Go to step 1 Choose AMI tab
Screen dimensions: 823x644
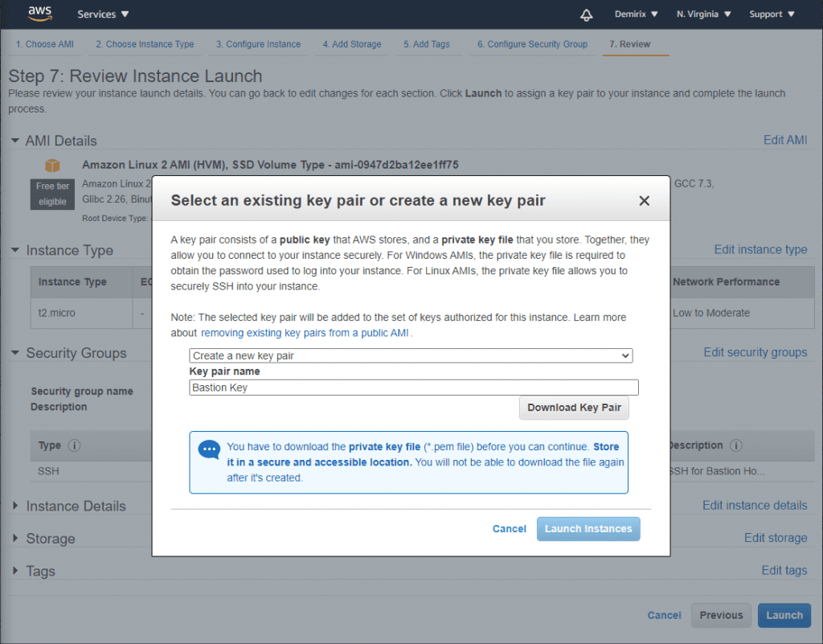[45, 44]
